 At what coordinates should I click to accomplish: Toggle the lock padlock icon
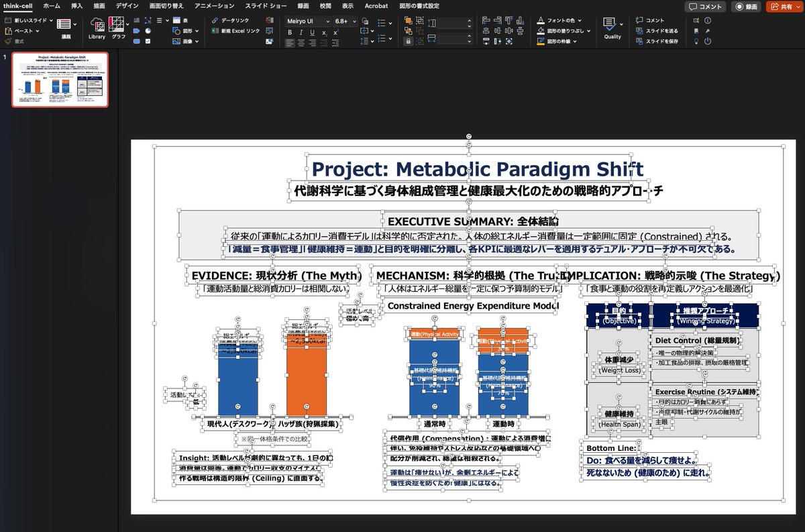coord(408,41)
